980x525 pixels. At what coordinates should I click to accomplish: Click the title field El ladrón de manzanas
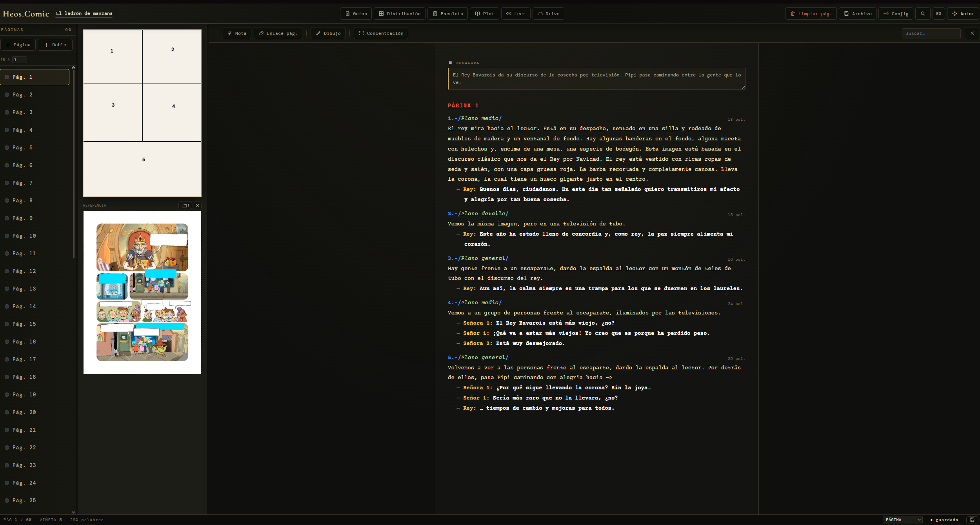(x=84, y=13)
